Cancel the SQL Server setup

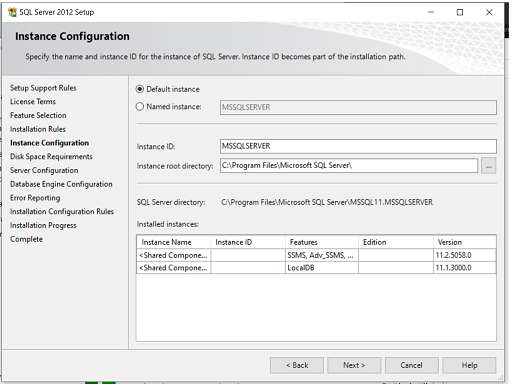tap(411, 365)
